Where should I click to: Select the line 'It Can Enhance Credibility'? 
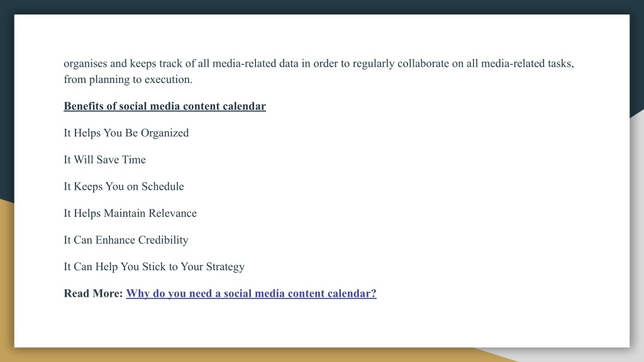(x=126, y=239)
